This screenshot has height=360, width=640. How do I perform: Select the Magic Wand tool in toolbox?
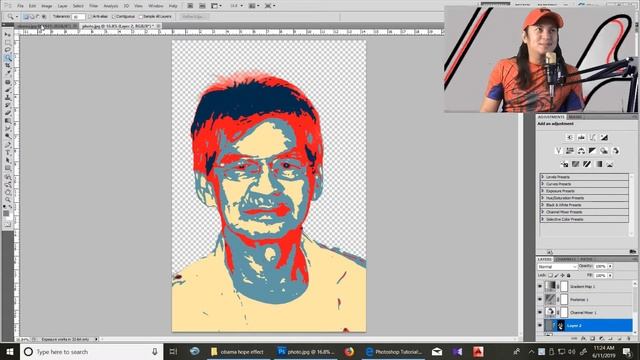pos(8,58)
